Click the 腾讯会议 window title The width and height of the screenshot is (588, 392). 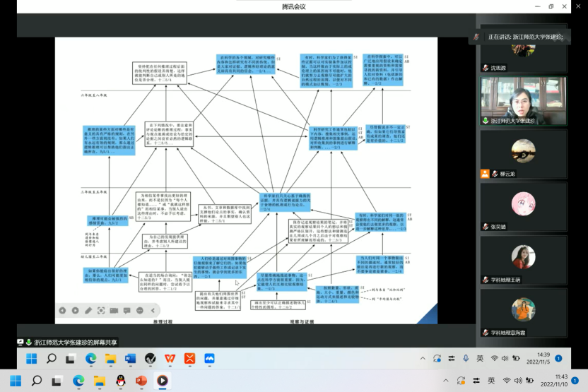click(x=293, y=6)
